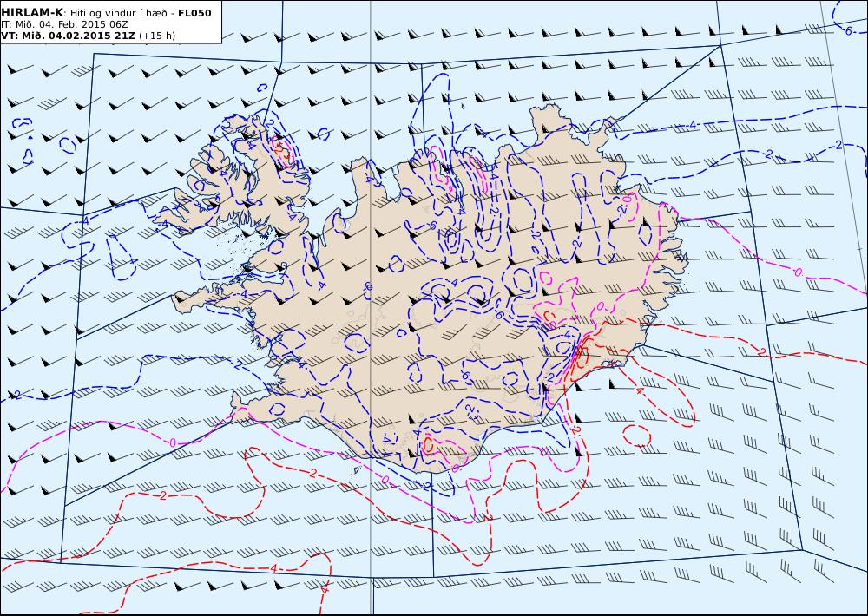The width and height of the screenshot is (868, 616).
Task: Click the HIRLAM-K model title text
Action: (32, 13)
